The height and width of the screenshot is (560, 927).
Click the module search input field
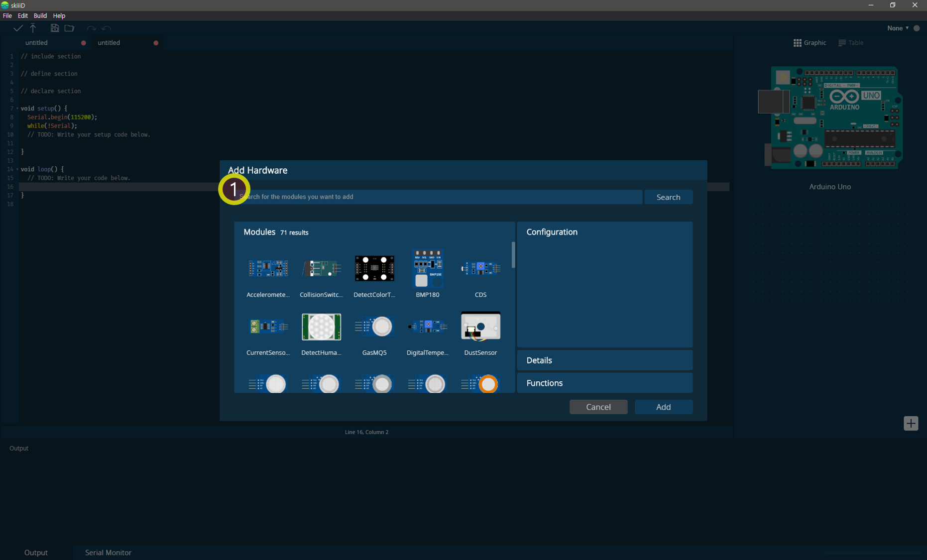438,197
